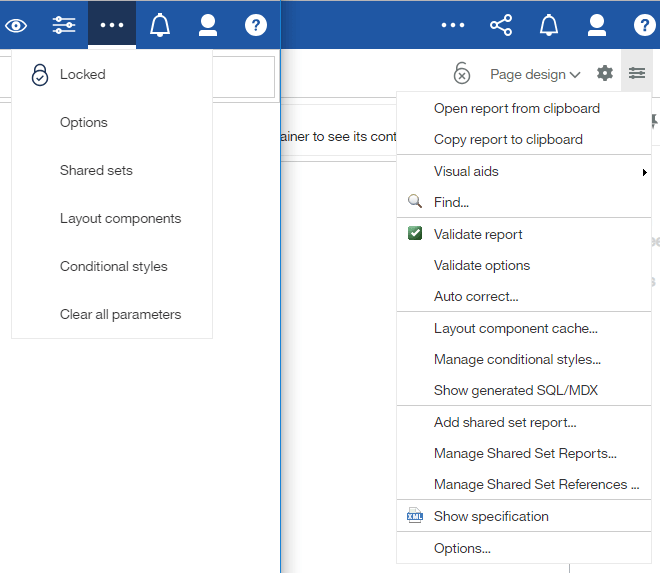The width and height of the screenshot is (660, 573).
Task: Click the share icon in right header
Action: click(x=501, y=25)
